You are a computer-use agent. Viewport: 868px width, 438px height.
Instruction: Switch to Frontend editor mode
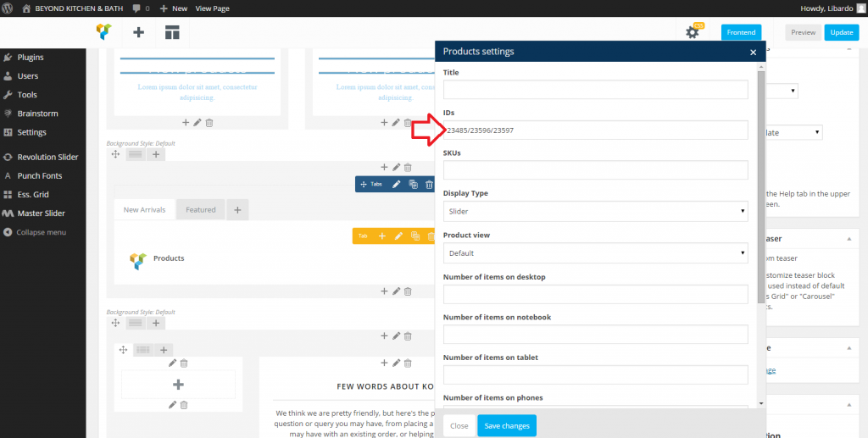pos(741,32)
